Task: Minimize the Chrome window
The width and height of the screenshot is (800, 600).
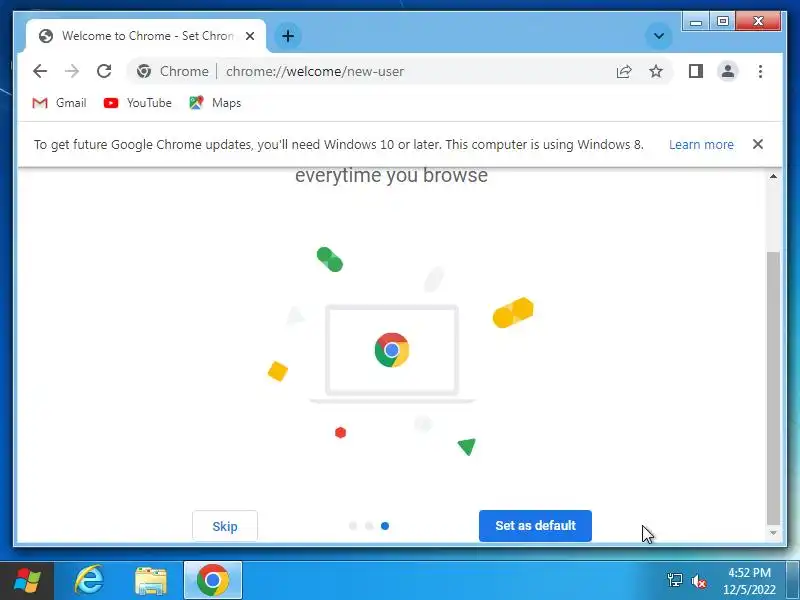Action: click(696, 21)
